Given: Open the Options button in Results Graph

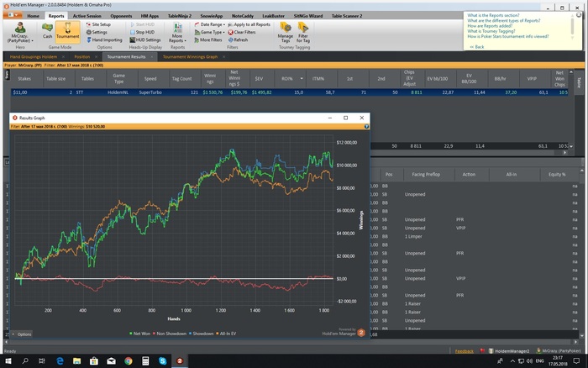Looking at the screenshot, I should 22,334.
